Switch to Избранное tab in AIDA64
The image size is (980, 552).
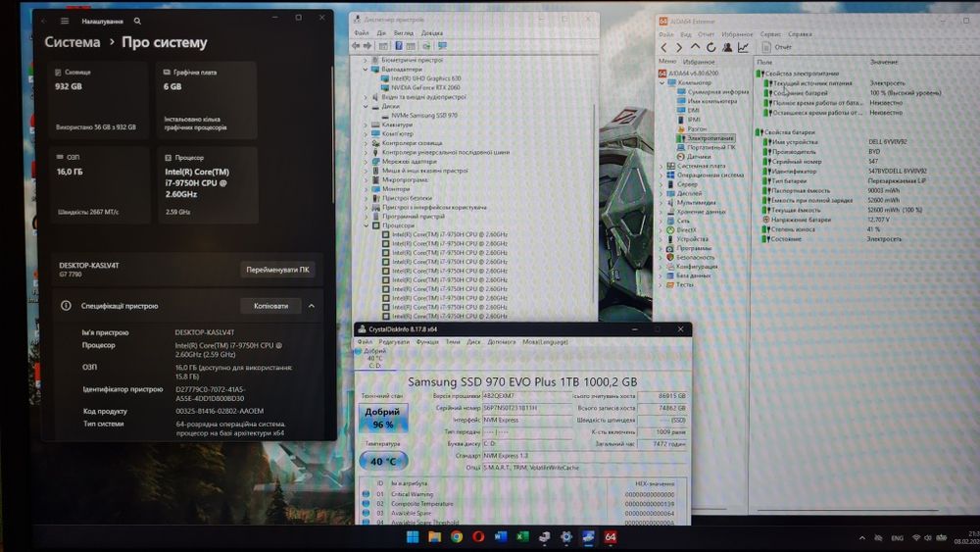pyautogui.click(x=699, y=62)
